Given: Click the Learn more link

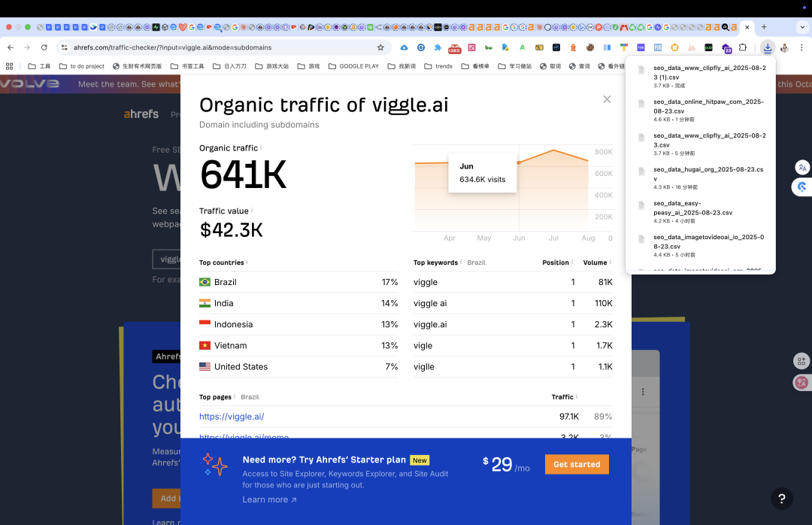Looking at the screenshot, I should point(269,499).
